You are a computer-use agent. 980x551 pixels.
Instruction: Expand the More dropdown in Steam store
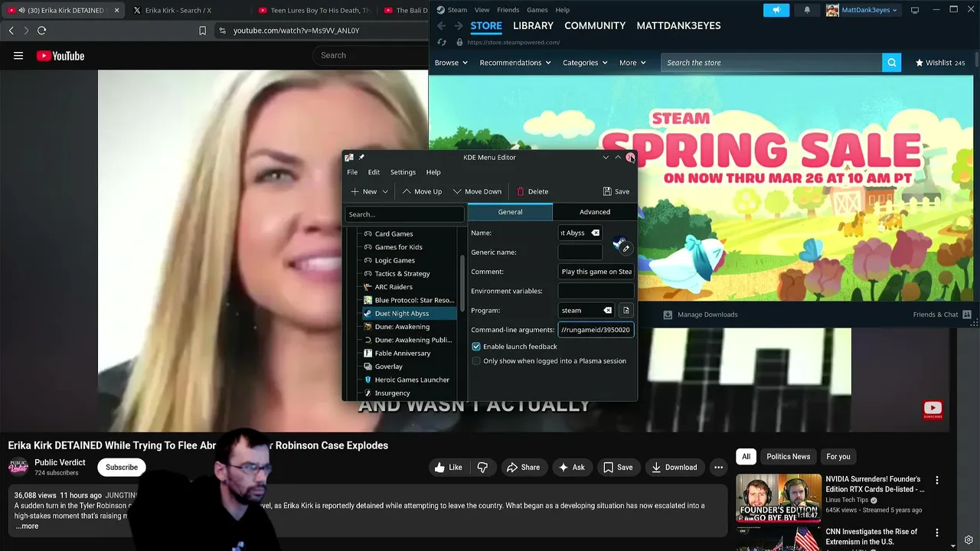click(x=632, y=63)
